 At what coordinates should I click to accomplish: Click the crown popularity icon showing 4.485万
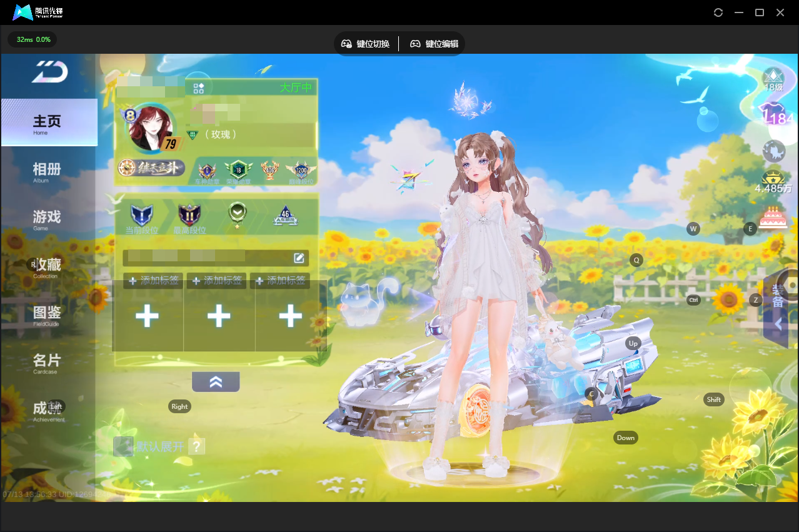(x=773, y=182)
